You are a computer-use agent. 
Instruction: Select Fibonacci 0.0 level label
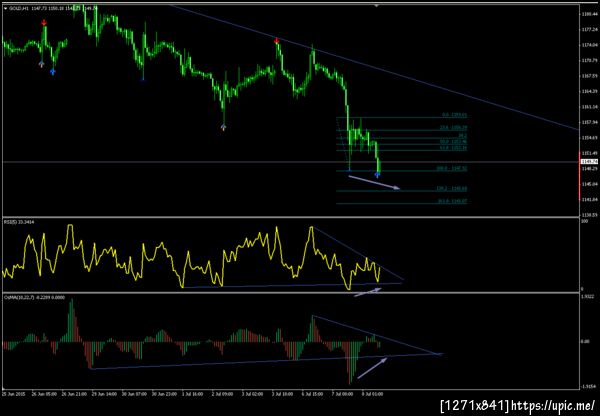coord(455,115)
